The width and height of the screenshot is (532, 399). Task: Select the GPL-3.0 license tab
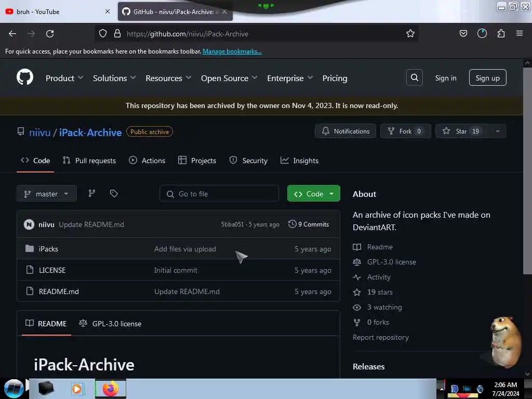coord(110,324)
